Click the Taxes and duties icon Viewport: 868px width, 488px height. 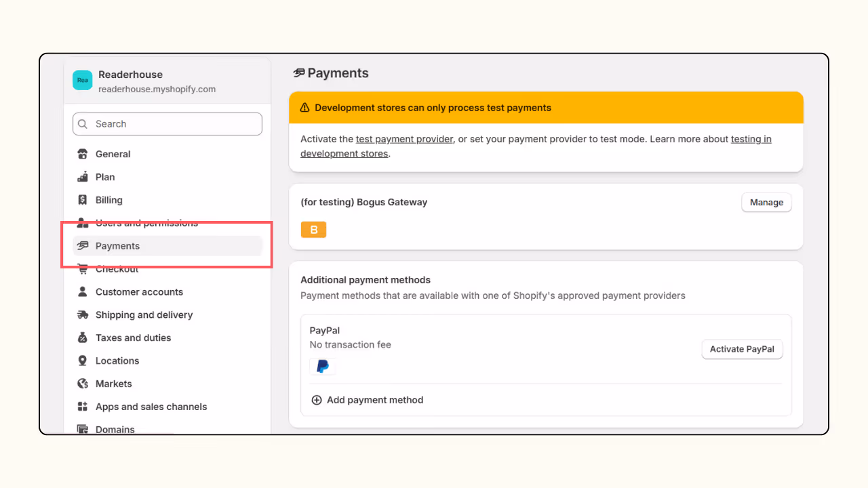(x=83, y=338)
